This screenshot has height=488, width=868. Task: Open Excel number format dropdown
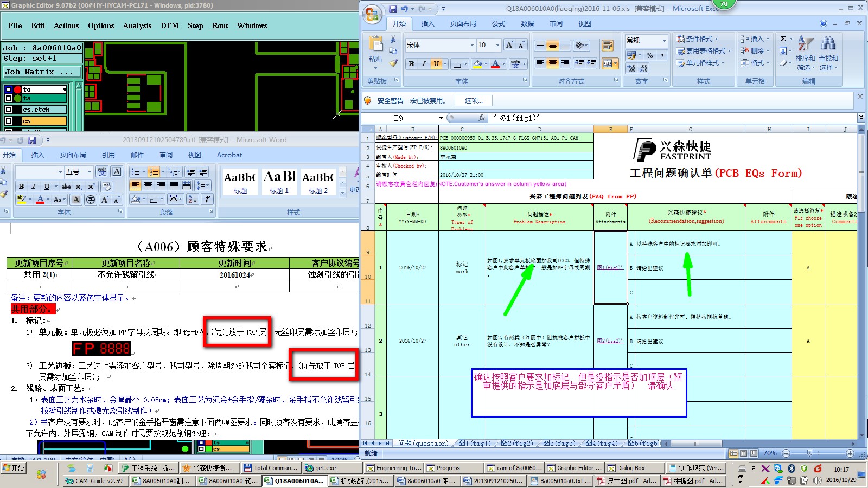pos(664,41)
